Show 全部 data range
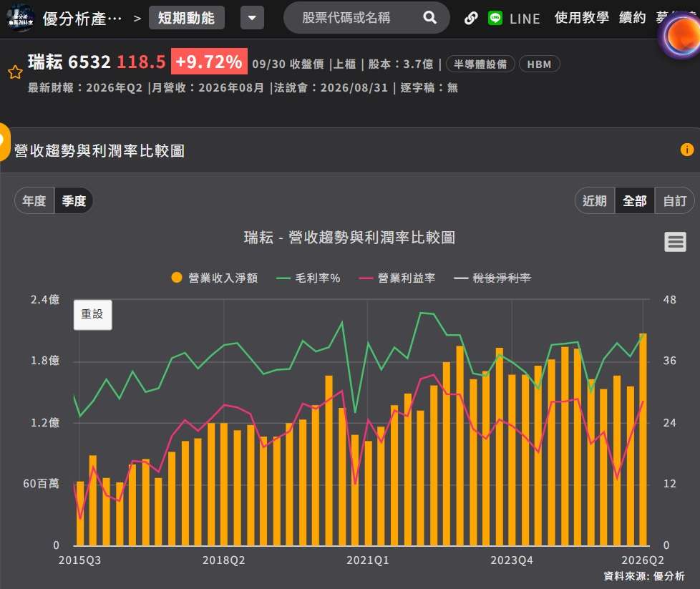This screenshot has width=700, height=589. pos(635,200)
